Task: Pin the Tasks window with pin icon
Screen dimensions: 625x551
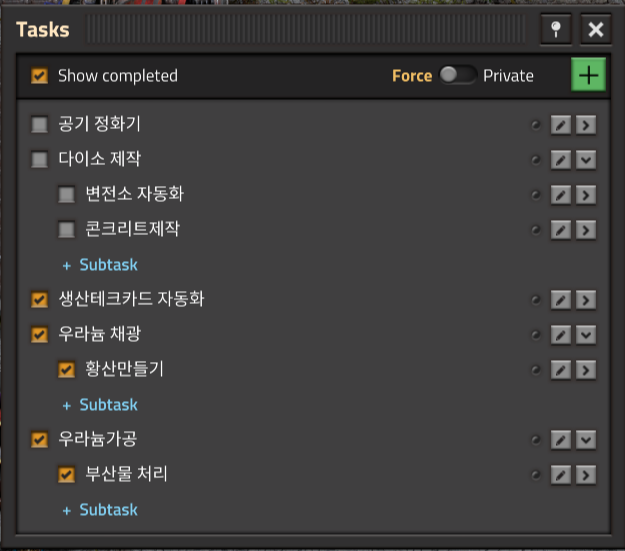Action: tap(556, 29)
